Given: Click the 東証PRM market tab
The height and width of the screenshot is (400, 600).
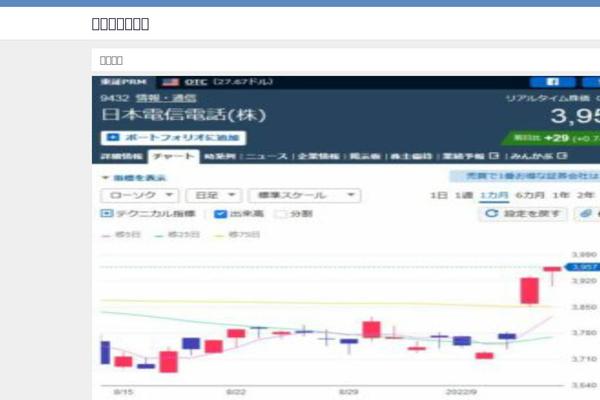Looking at the screenshot, I should [x=124, y=82].
